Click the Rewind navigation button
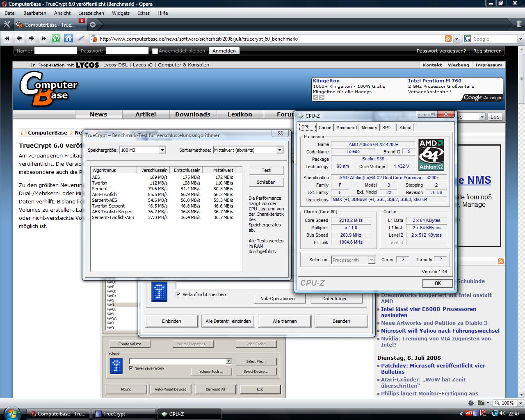 tap(7, 39)
